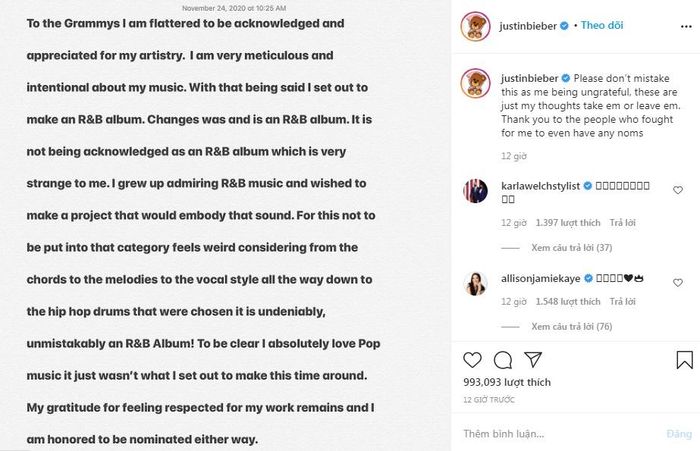Expand 'Xem câu trả lời (37)' replies
This screenshot has width=700, height=451.
coord(571,248)
